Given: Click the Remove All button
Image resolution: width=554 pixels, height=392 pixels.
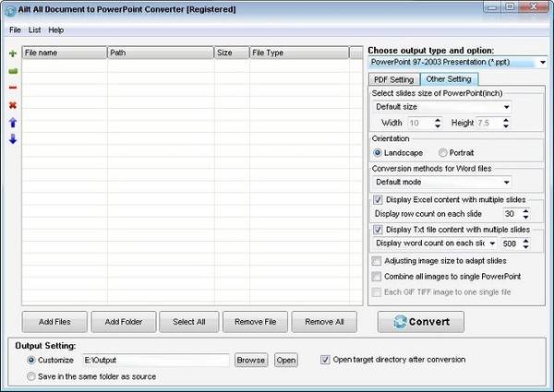Looking at the screenshot, I should click(x=324, y=322).
